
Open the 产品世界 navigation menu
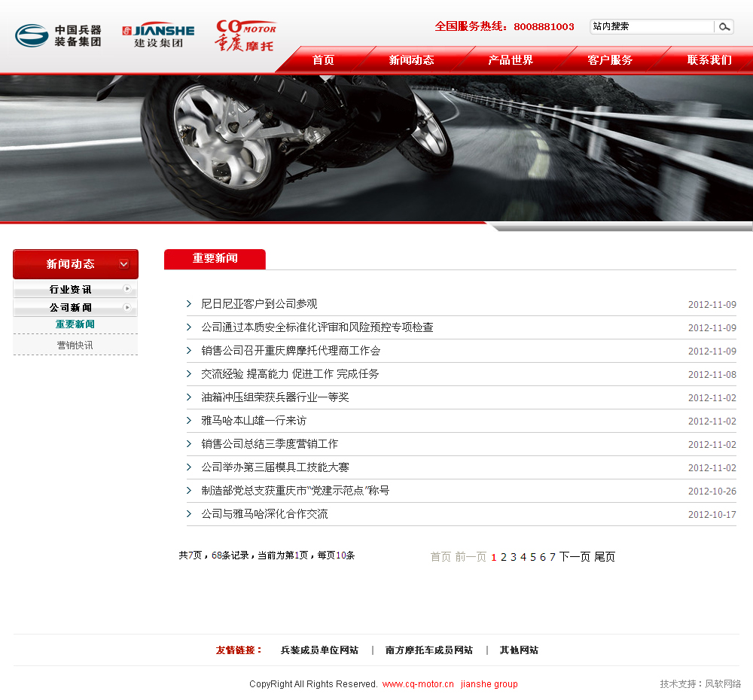(x=511, y=60)
